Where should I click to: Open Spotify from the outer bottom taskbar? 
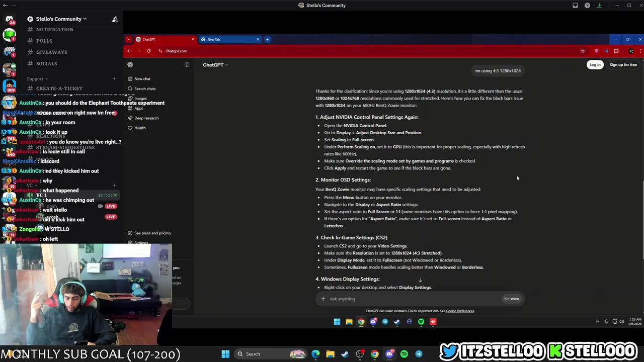pos(404,354)
